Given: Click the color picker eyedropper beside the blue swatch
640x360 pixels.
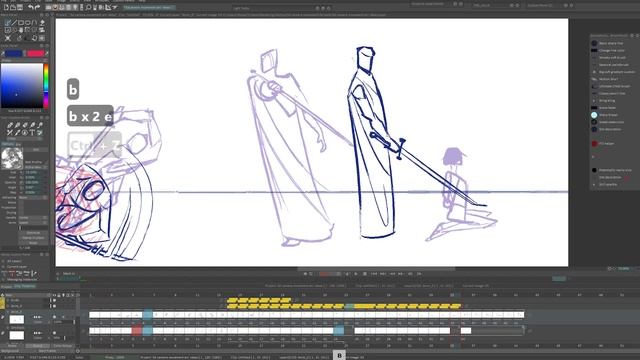Looking at the screenshot, I should [3, 53].
